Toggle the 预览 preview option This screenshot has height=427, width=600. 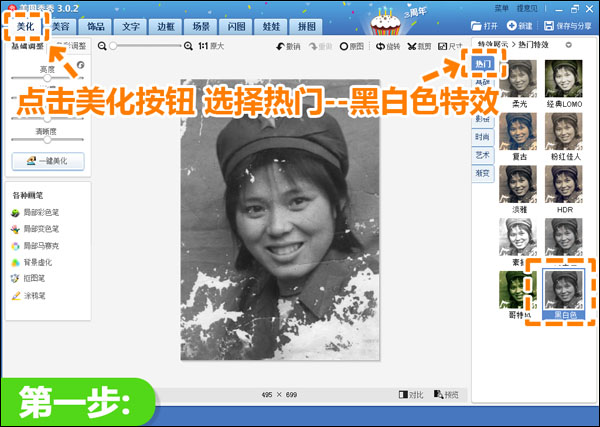[x=446, y=394]
